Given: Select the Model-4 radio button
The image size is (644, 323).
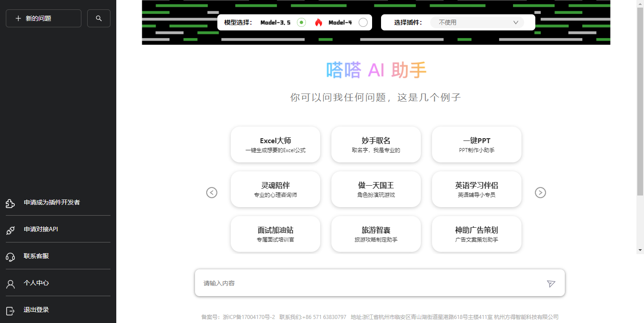Looking at the screenshot, I should pyautogui.click(x=363, y=22).
